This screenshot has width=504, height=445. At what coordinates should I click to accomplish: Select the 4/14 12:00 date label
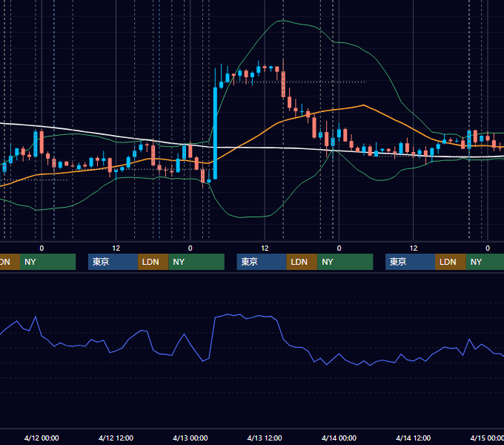point(413,438)
